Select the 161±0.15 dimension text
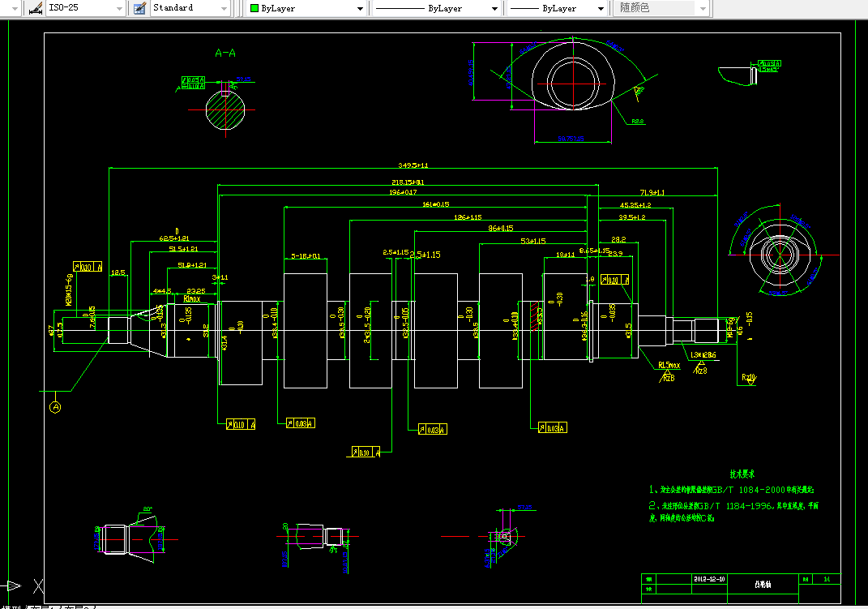The image size is (868, 609). point(436,204)
